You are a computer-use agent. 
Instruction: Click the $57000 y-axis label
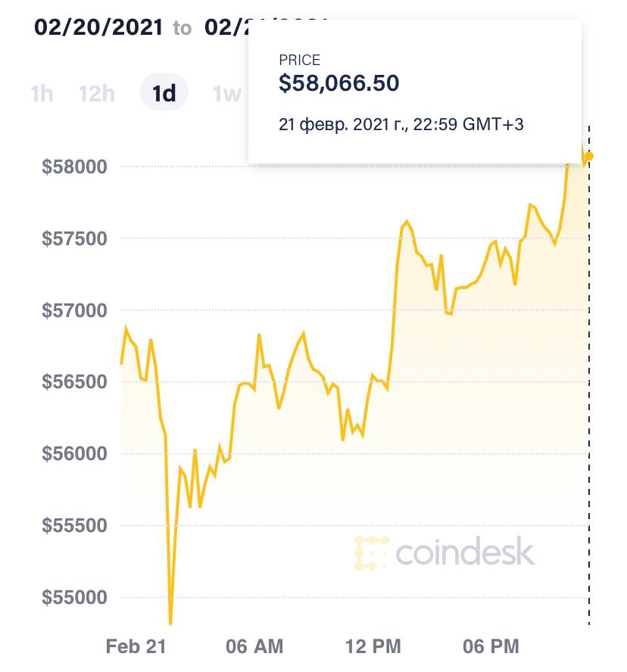click(73, 310)
